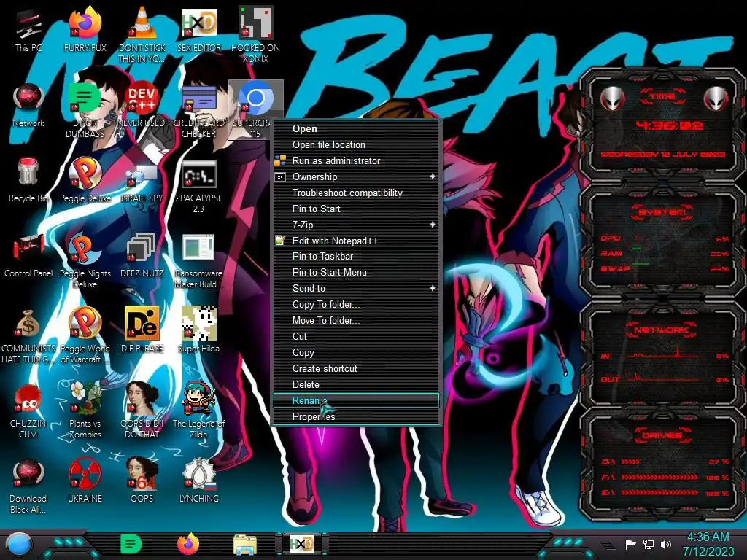
Task: Open green chat app in taskbar
Action: (131, 544)
